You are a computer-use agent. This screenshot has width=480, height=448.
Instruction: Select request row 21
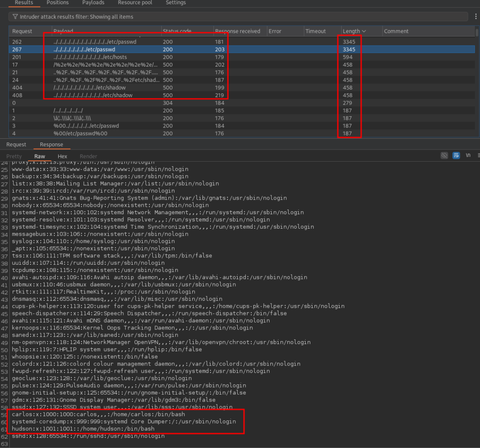(x=242, y=72)
